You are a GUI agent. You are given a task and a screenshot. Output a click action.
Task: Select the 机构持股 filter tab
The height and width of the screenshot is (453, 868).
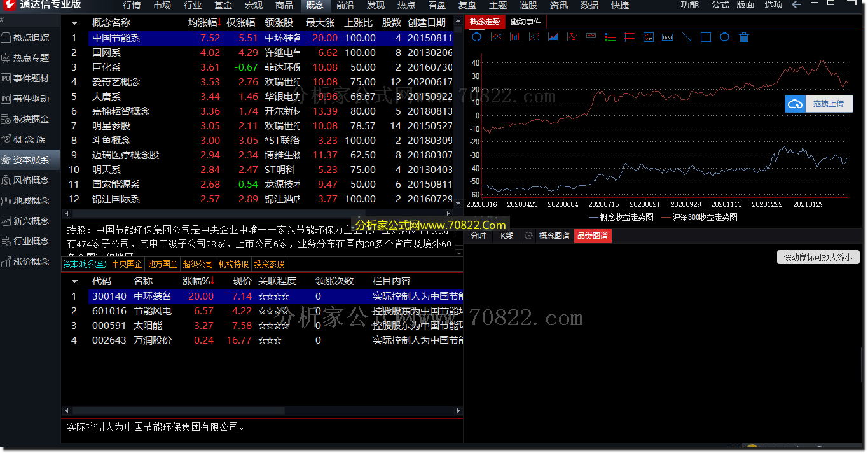click(x=233, y=264)
